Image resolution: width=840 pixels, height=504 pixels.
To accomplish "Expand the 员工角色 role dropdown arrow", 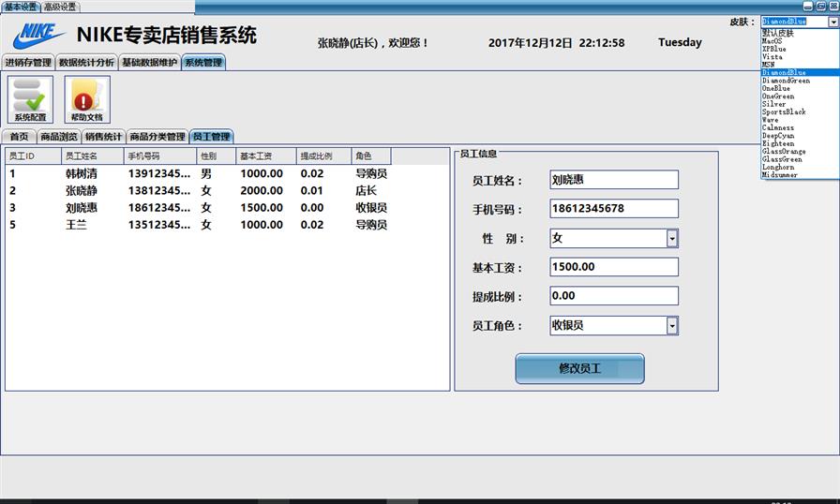I will click(x=672, y=326).
